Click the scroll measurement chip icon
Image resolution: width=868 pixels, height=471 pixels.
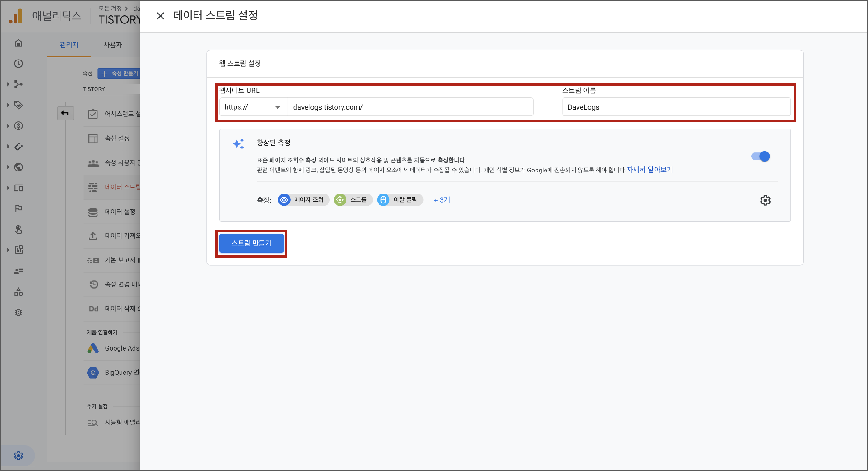point(340,200)
